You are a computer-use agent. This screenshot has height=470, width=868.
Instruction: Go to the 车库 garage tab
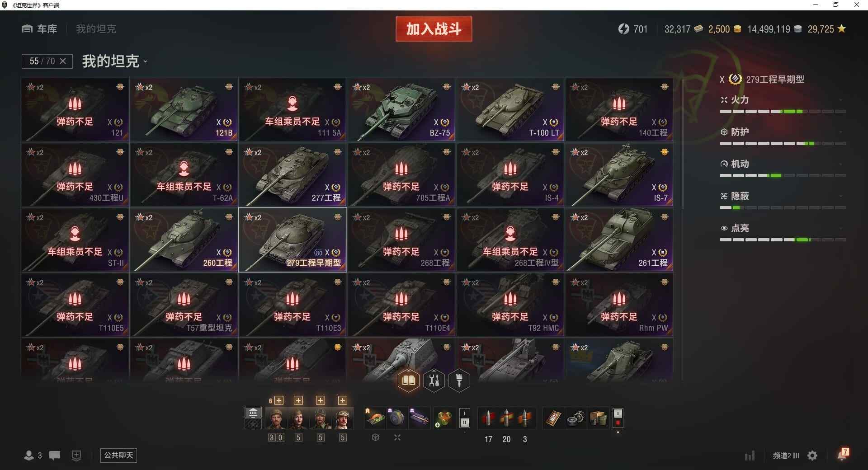[x=39, y=29]
